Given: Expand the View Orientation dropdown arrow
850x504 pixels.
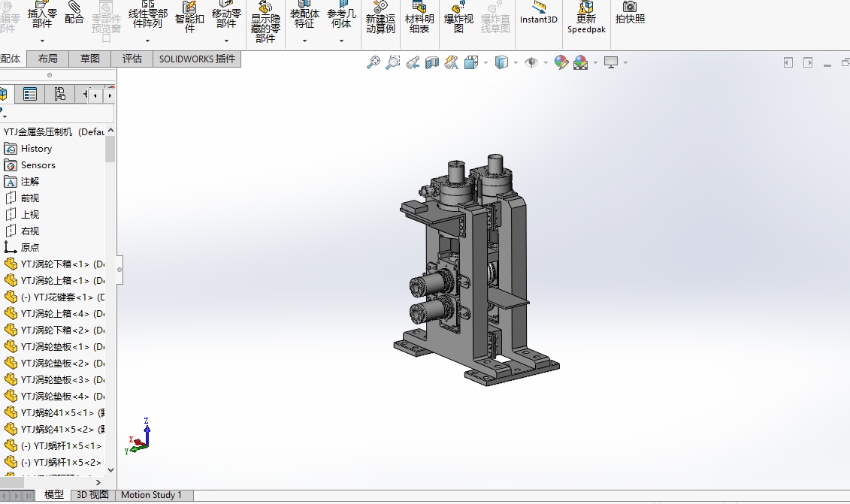Looking at the screenshot, I should pyautogui.click(x=485, y=63).
